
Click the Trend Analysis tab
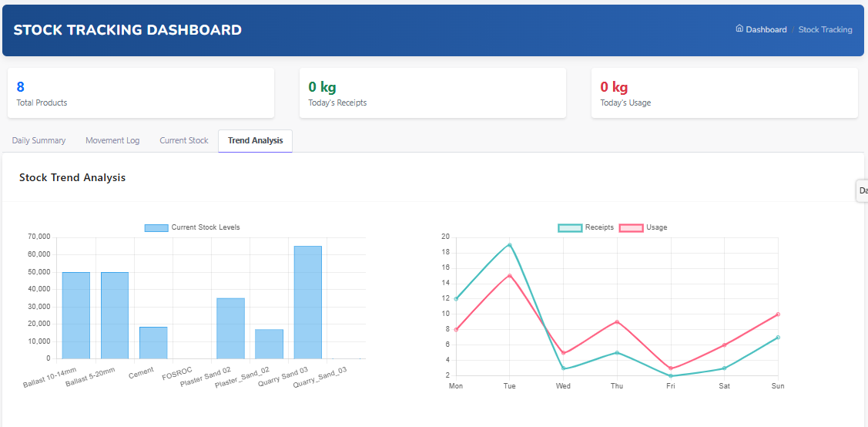click(x=255, y=141)
